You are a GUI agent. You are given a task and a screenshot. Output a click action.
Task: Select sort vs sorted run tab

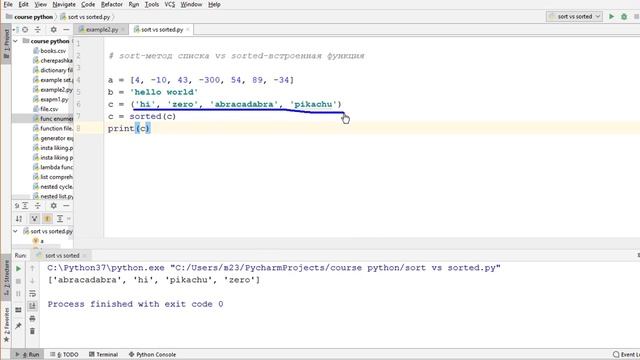tap(62, 256)
